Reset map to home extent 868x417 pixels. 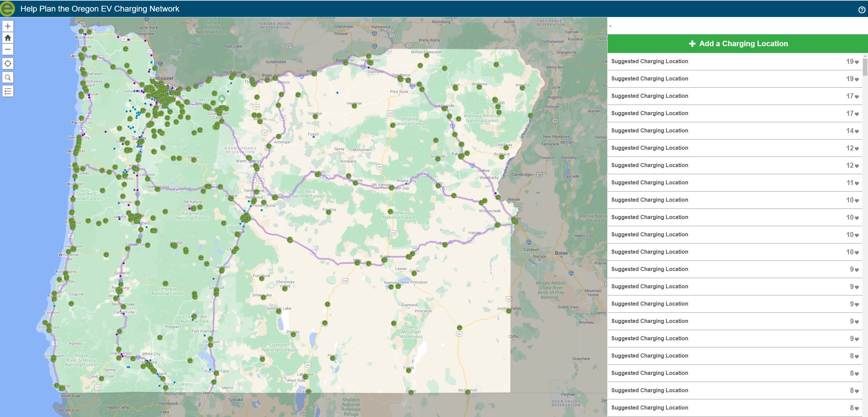click(8, 38)
